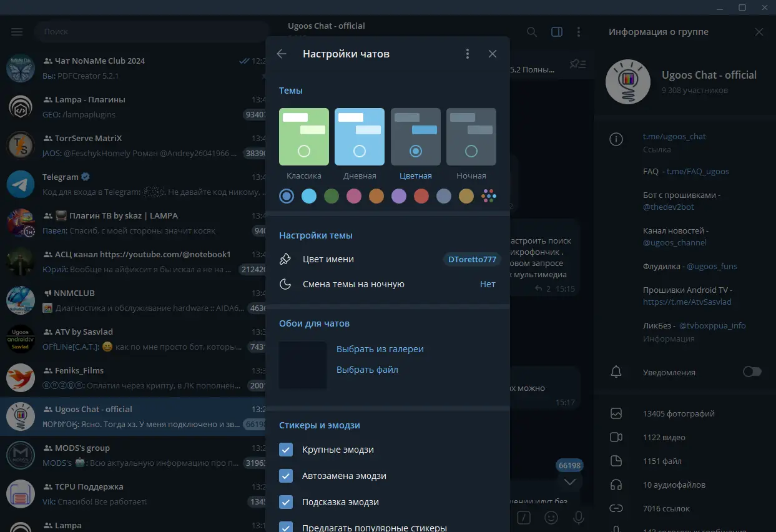
Task: Pick the pink accent color
Action: 354,196
